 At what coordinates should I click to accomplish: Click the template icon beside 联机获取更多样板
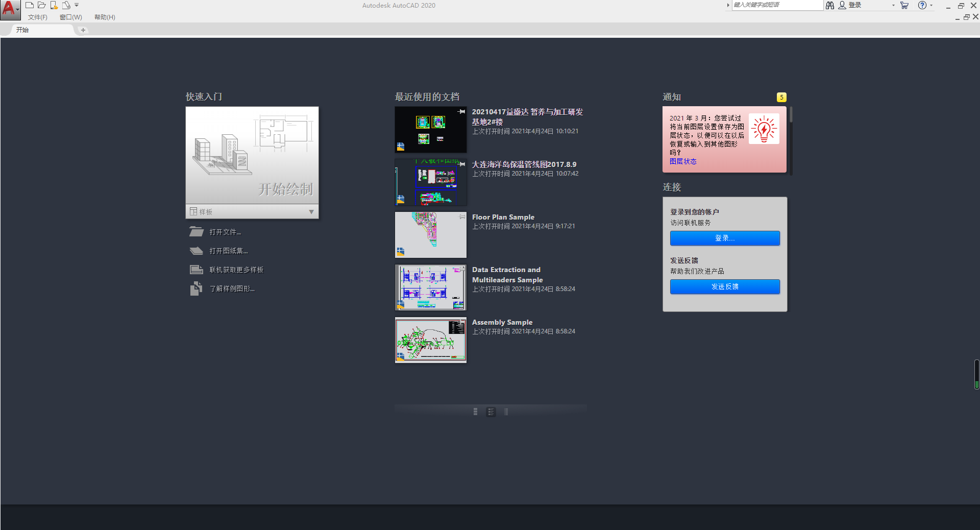coord(197,270)
